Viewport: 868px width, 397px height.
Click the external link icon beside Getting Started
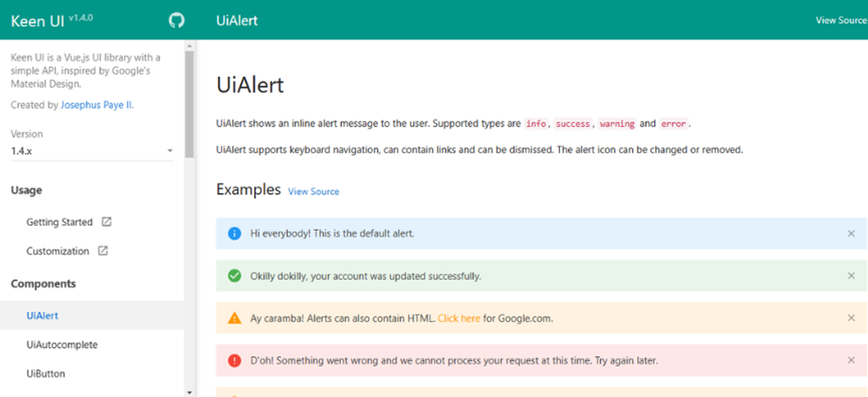tap(107, 222)
